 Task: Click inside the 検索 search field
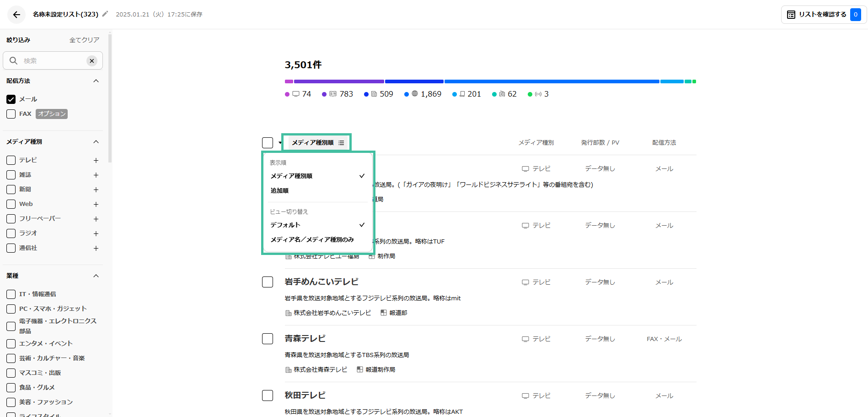tap(53, 60)
